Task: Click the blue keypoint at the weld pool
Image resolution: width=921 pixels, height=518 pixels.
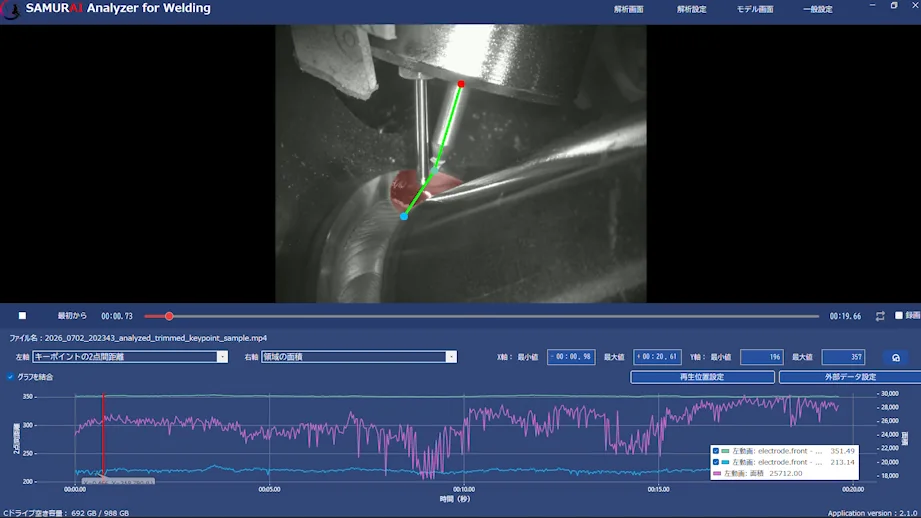Action: click(x=404, y=217)
